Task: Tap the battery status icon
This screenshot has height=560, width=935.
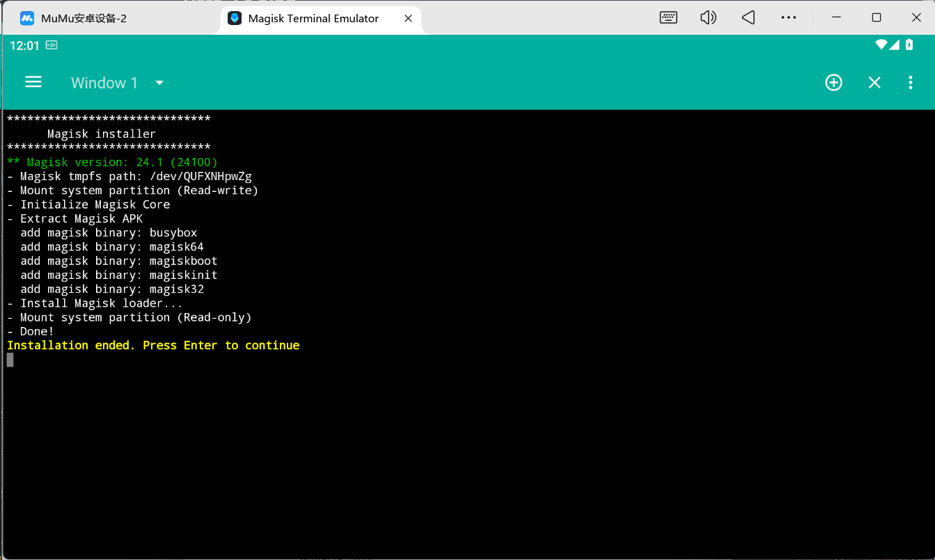Action: point(909,45)
